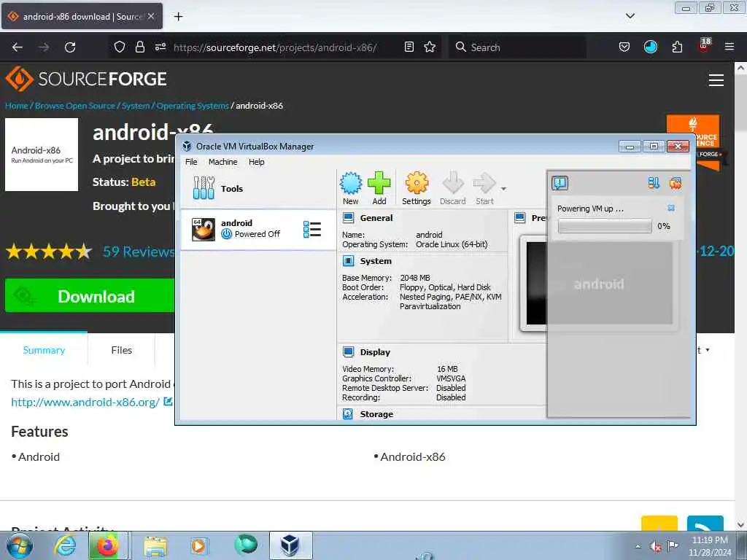Screen dimensions: 747x560
Task: Click the Operating Systems breadcrumb link
Action: coord(193,106)
